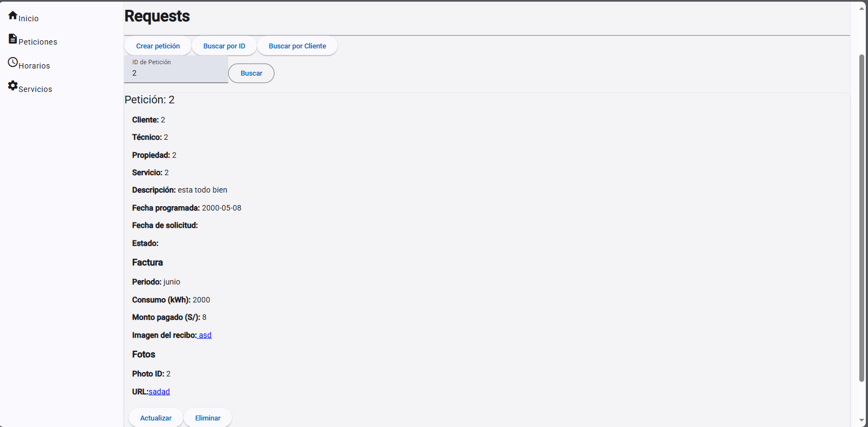
Task: Click the home icon next to Inicio
Action: [13, 15]
